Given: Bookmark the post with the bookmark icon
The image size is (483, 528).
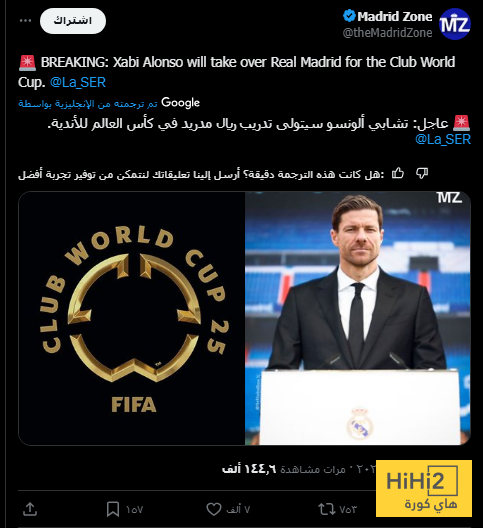Looking at the screenshot, I should click(x=113, y=509).
